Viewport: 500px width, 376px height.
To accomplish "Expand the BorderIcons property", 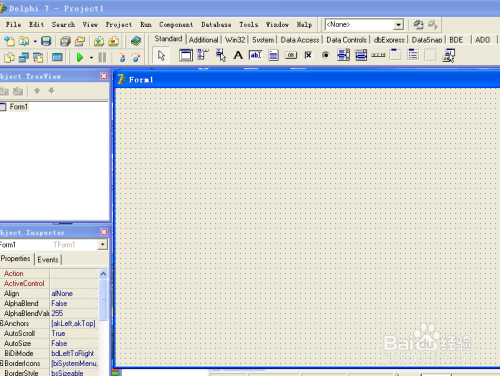I will click(x=2, y=363).
